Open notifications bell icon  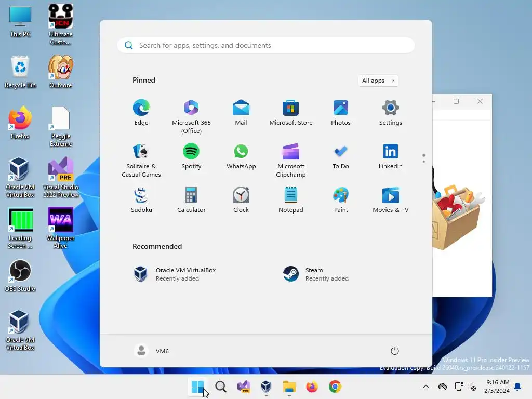[518, 387]
